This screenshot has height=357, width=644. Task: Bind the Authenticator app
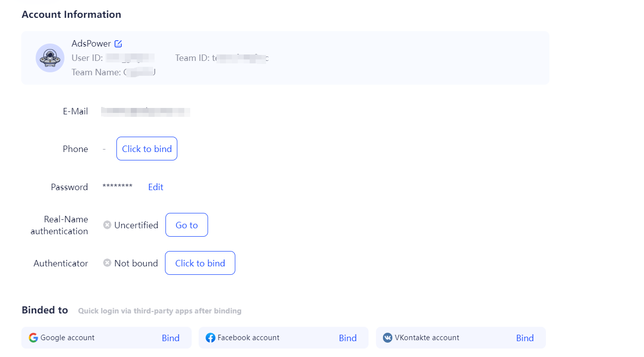click(x=200, y=263)
